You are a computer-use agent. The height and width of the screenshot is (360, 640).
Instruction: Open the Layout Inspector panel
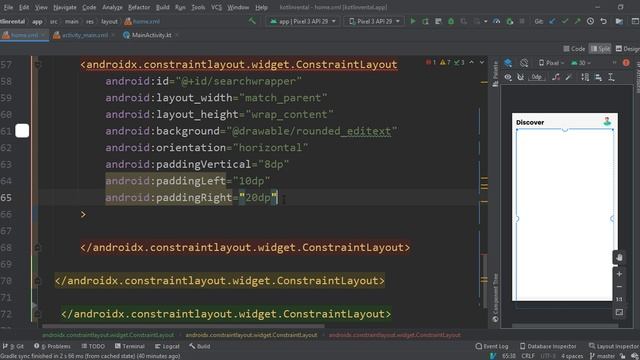click(x=613, y=346)
